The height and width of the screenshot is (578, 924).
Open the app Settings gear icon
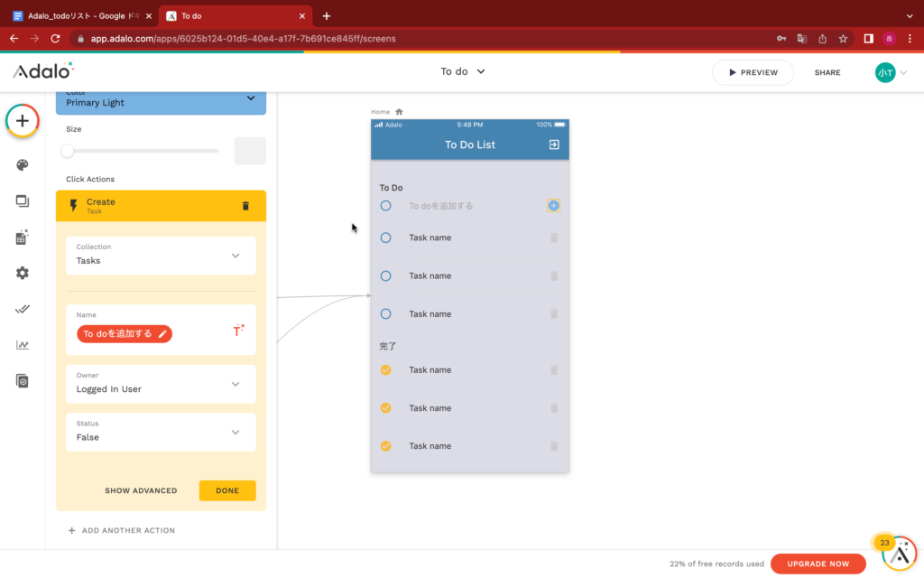pyautogui.click(x=23, y=273)
